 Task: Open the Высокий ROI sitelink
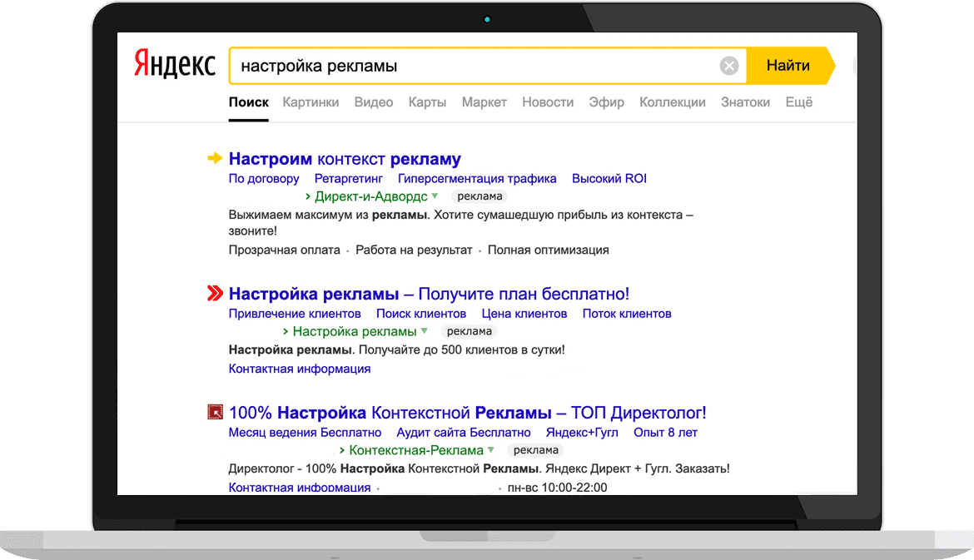(x=609, y=179)
